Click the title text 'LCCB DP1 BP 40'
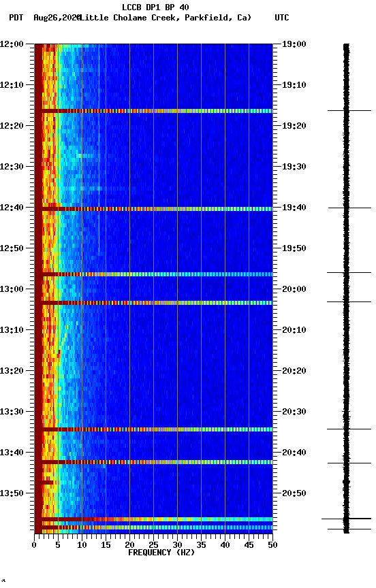The height and width of the screenshot is (588, 376). coord(155,7)
